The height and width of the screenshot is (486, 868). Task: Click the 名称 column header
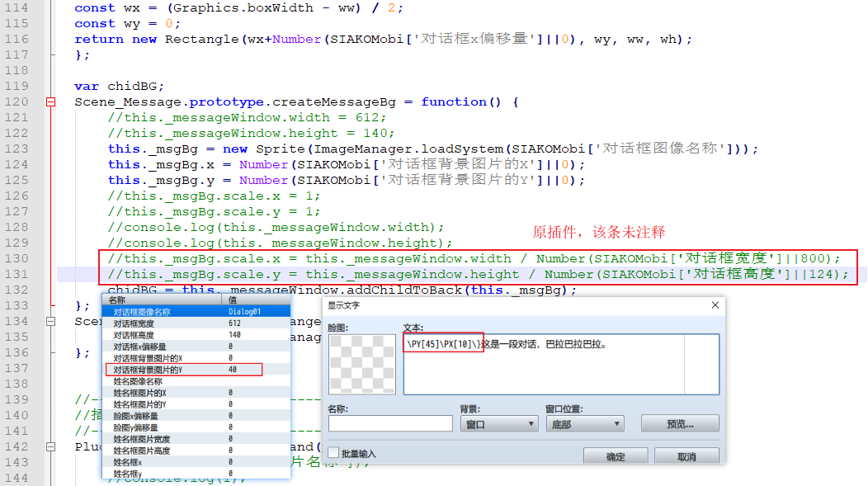163,300
